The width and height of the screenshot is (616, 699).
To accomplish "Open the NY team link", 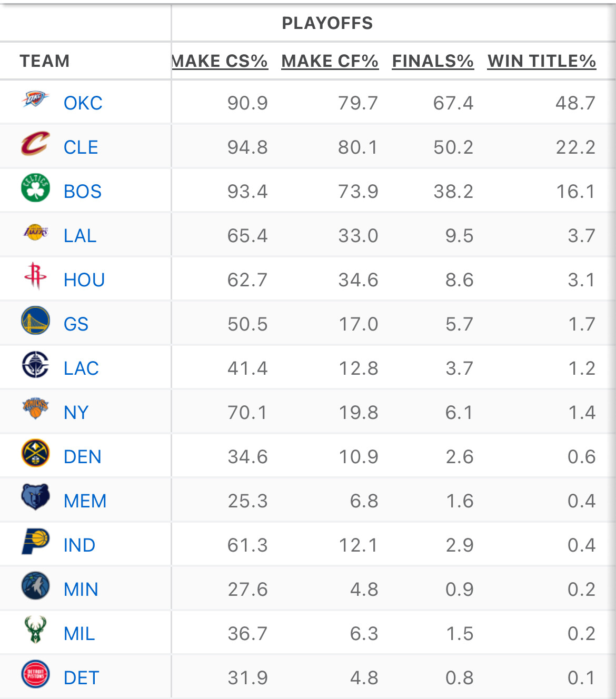I will click(76, 413).
